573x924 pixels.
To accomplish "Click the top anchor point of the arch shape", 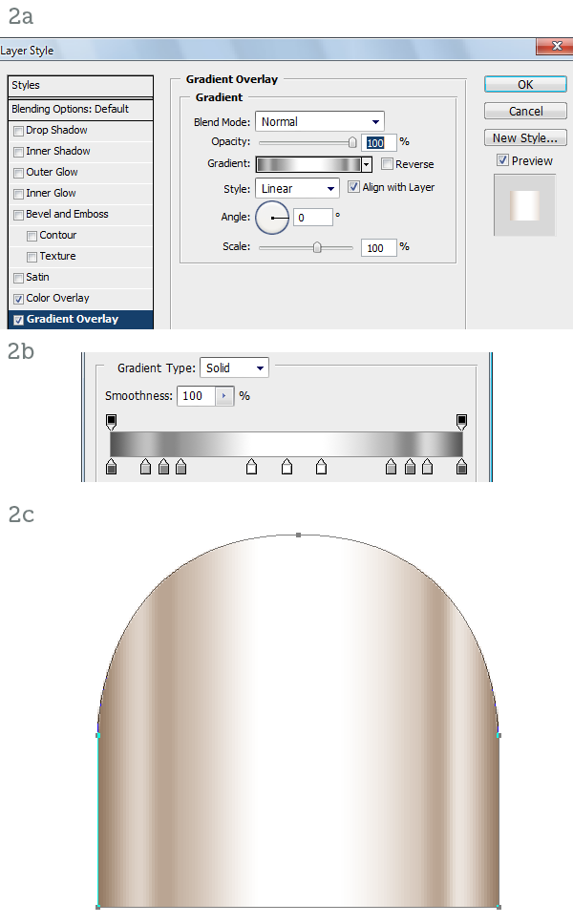I will click(x=298, y=535).
